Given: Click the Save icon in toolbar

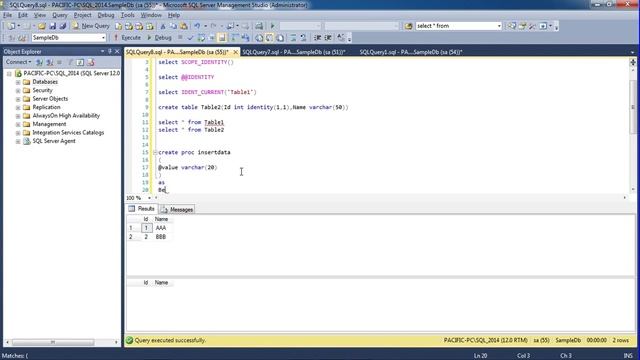Looking at the screenshot, I should click(x=53, y=26).
